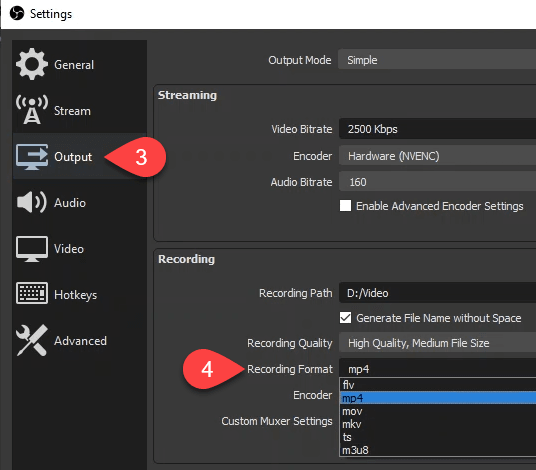Open the Audio Bitrate 160 dropdown

pyautogui.click(x=437, y=182)
